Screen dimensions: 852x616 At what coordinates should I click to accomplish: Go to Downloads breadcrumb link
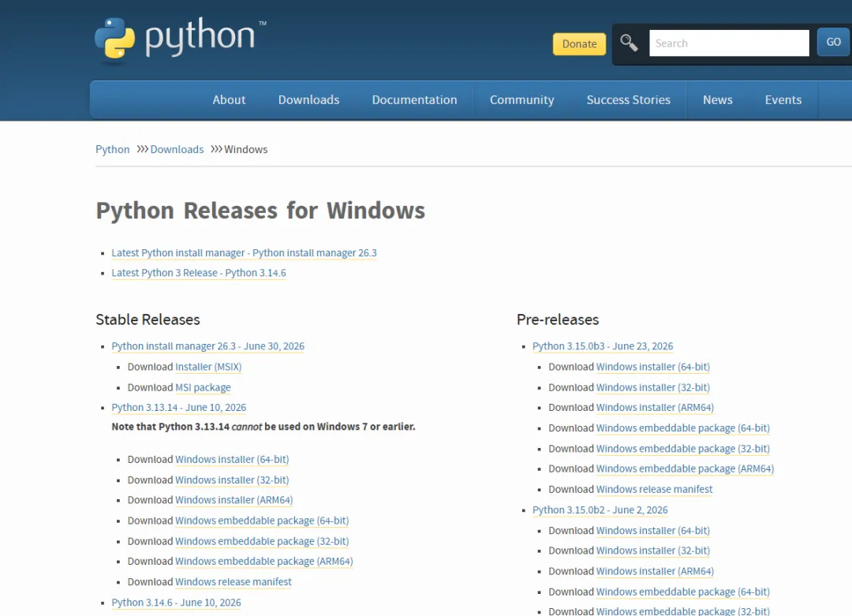click(x=177, y=149)
